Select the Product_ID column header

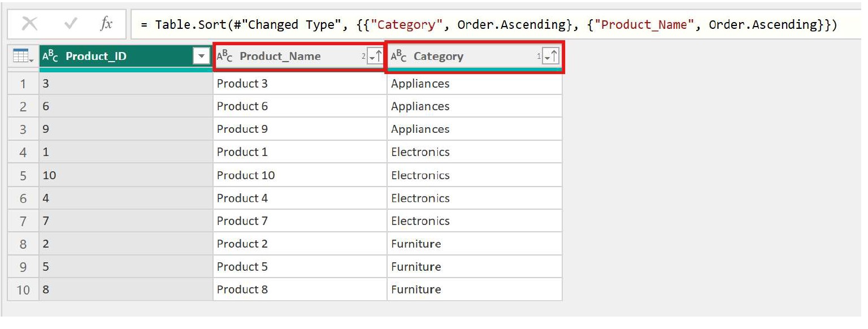tap(125, 56)
